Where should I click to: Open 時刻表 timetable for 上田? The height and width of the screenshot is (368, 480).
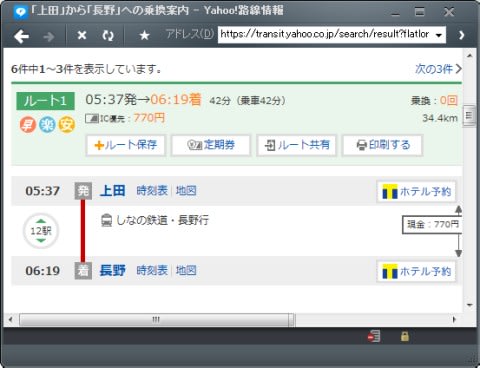click(152, 191)
